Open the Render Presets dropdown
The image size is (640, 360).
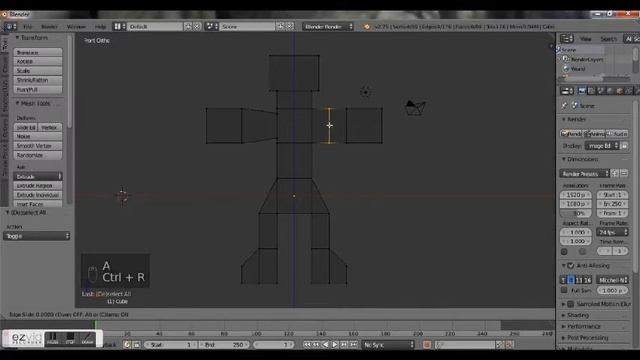(584, 173)
